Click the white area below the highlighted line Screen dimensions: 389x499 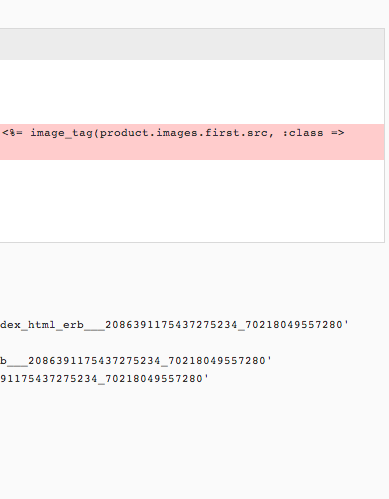point(192,201)
